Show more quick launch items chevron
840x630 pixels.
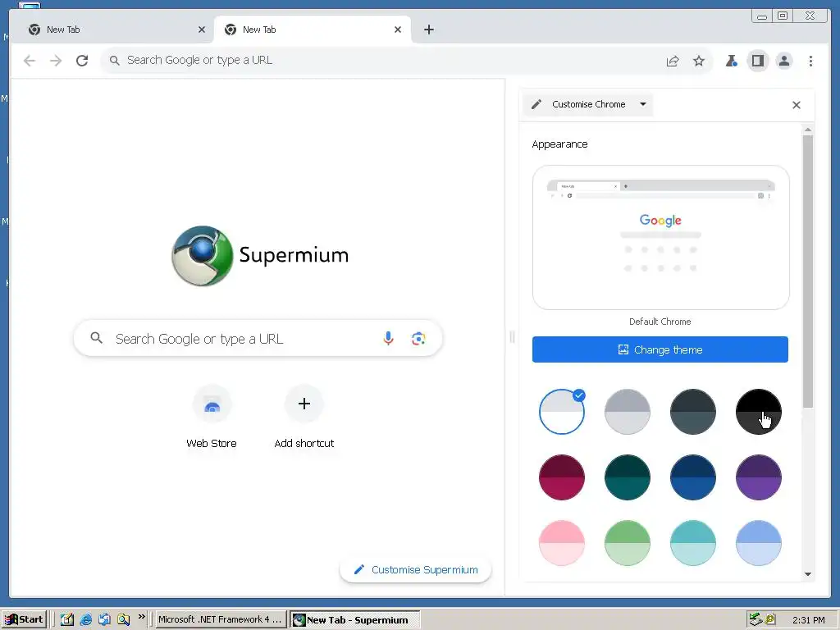tap(141, 617)
